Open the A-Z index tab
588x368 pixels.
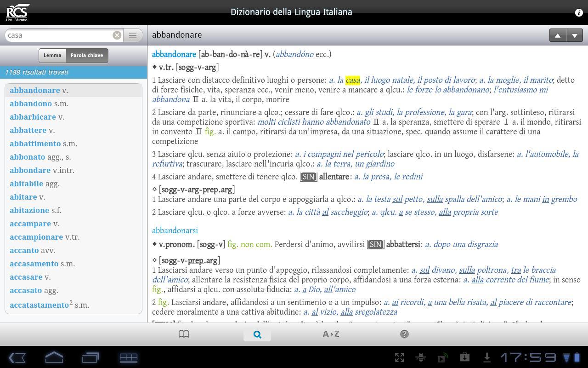pyautogui.click(x=331, y=334)
